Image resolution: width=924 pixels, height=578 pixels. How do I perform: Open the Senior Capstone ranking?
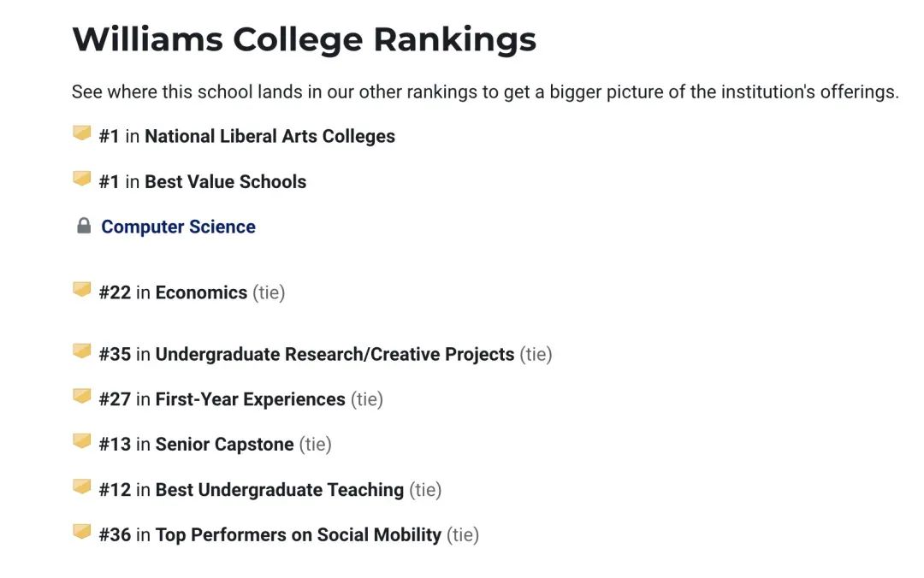pos(224,445)
